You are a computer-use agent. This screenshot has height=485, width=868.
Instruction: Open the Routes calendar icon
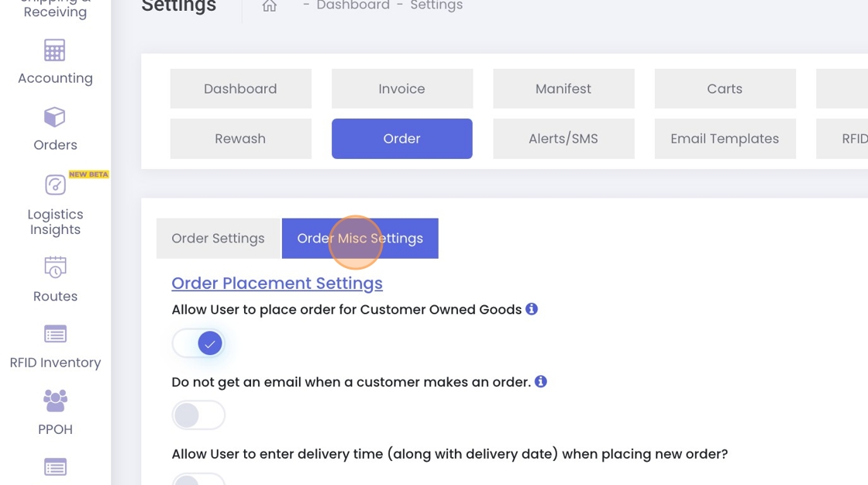pyautogui.click(x=55, y=267)
